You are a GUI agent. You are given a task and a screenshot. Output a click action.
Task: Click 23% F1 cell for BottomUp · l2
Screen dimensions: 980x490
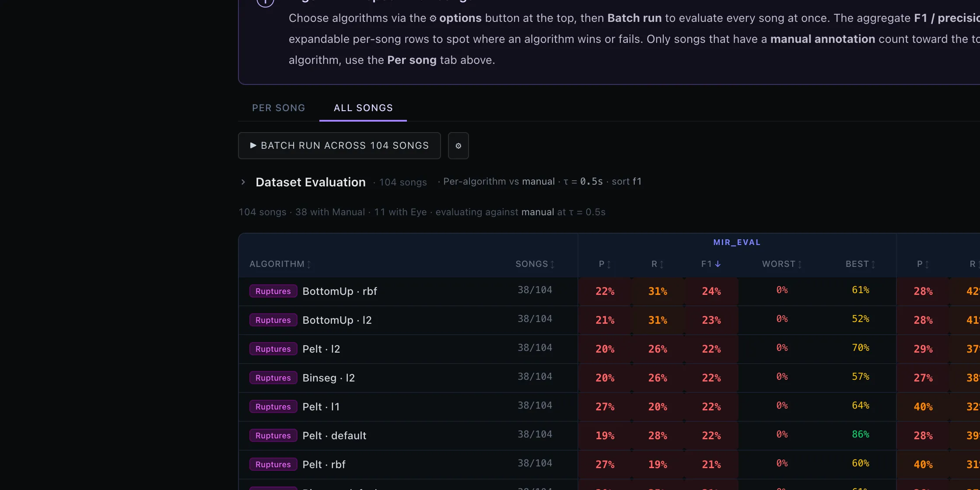click(711, 320)
